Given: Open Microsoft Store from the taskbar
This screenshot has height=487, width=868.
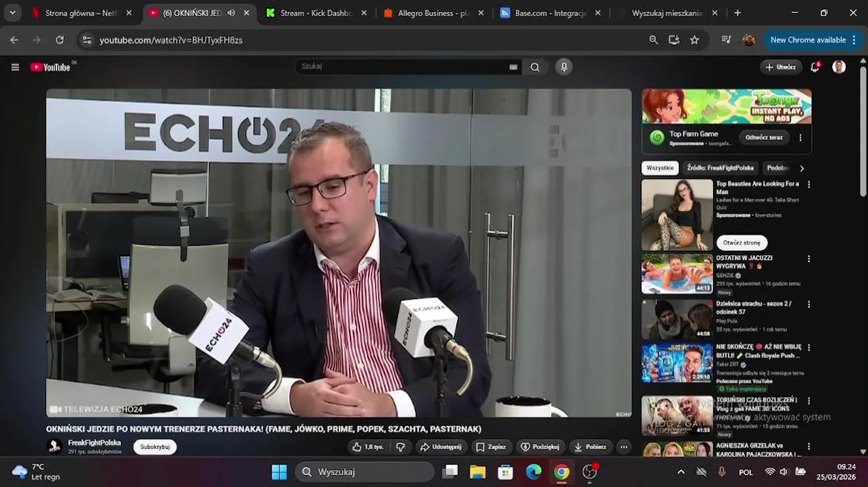Looking at the screenshot, I should (x=506, y=471).
